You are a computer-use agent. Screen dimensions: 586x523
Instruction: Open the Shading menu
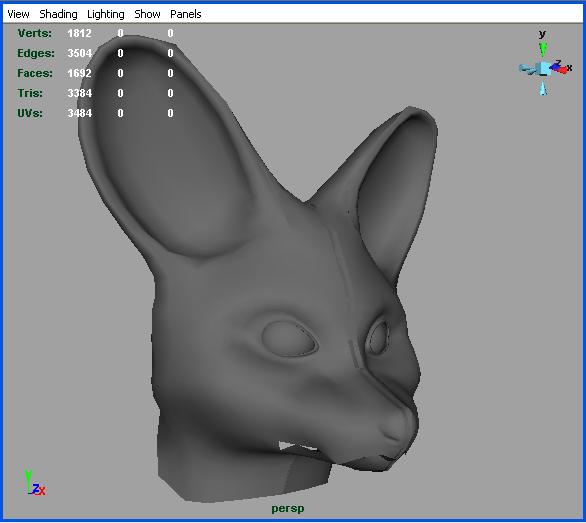[x=58, y=14]
